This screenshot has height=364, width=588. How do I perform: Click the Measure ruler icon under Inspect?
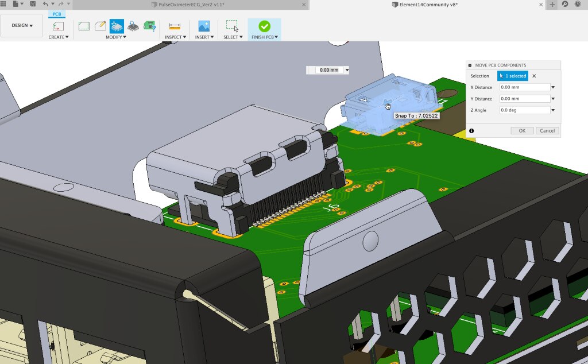coord(175,26)
